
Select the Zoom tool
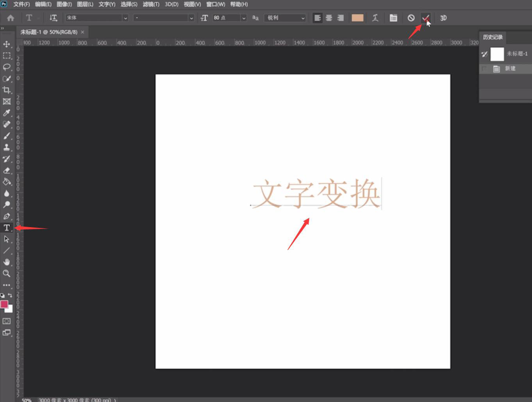coord(7,273)
